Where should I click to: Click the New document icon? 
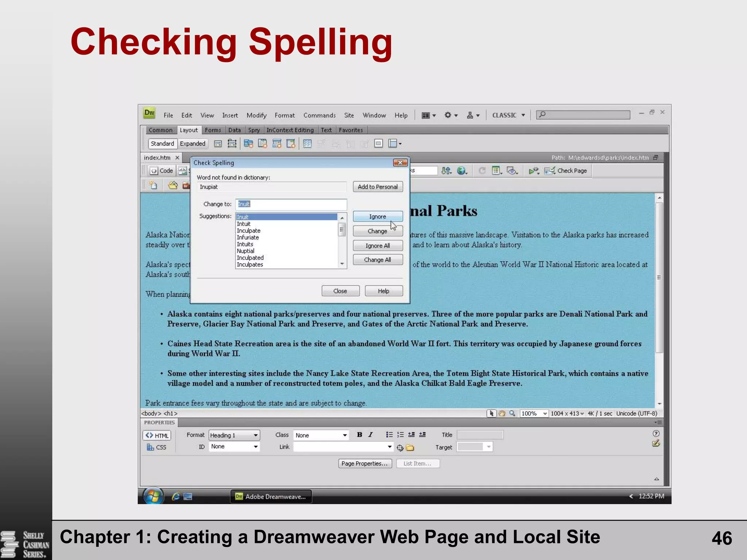pyautogui.click(x=153, y=185)
